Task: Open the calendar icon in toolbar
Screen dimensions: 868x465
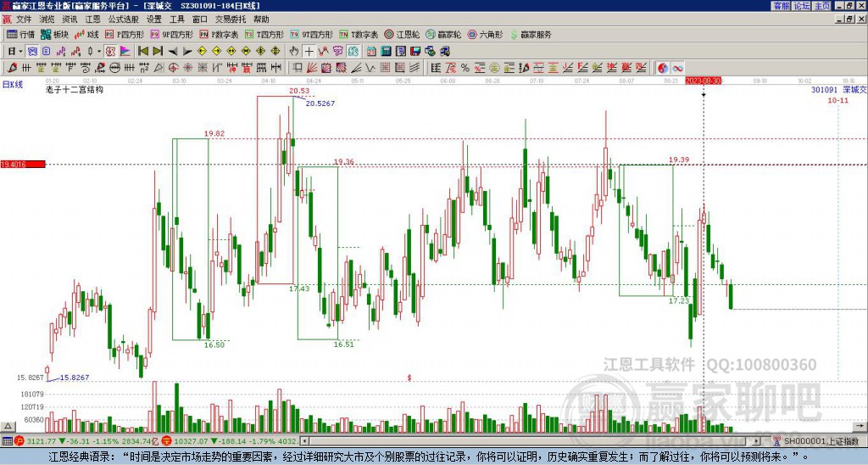Action: (371, 52)
